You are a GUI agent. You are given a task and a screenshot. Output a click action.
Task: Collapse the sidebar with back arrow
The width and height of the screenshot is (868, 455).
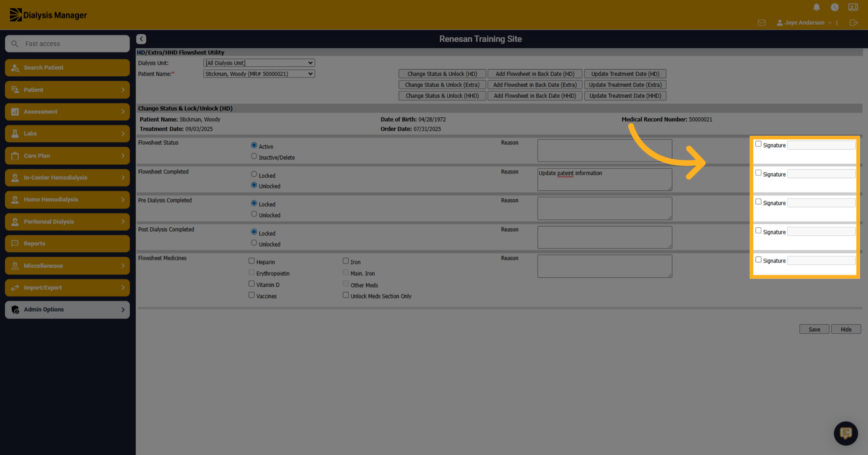[x=141, y=39]
